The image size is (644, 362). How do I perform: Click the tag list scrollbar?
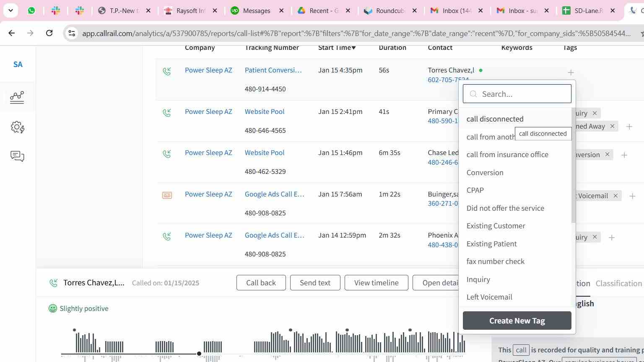tap(574, 165)
